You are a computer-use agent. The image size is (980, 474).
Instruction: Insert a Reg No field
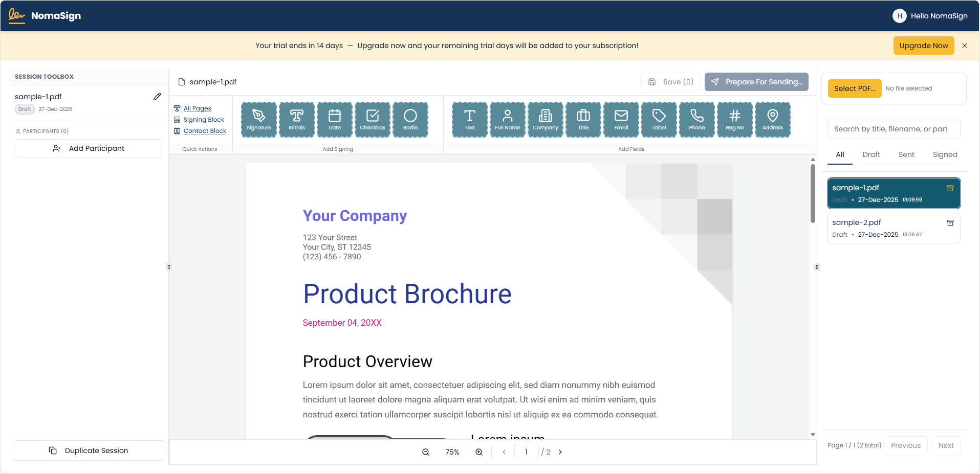click(734, 119)
